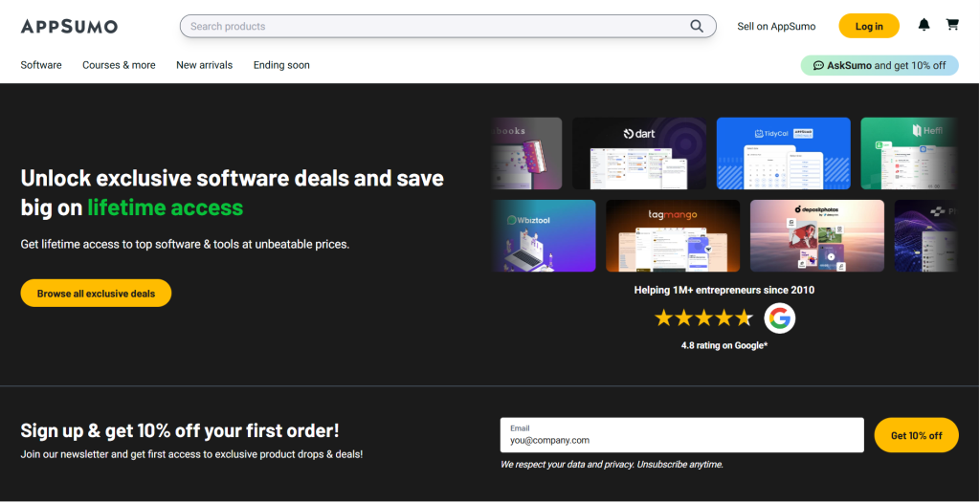Focus the Search products field

448,26
